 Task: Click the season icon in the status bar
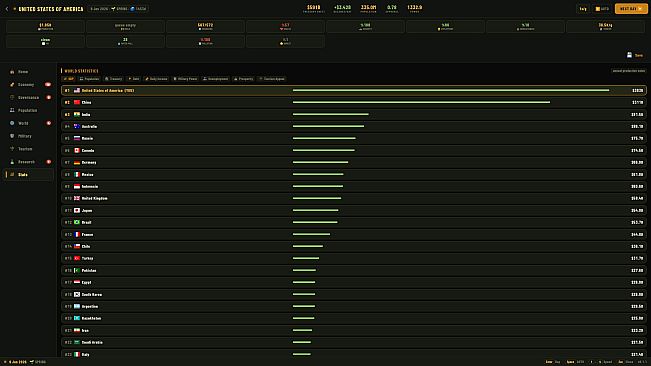(32, 362)
